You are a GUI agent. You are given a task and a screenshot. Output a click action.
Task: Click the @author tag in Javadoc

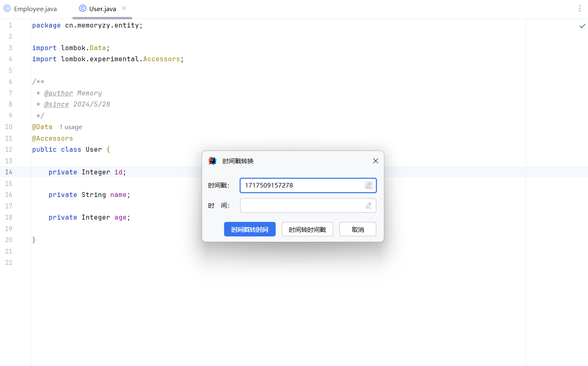58,93
